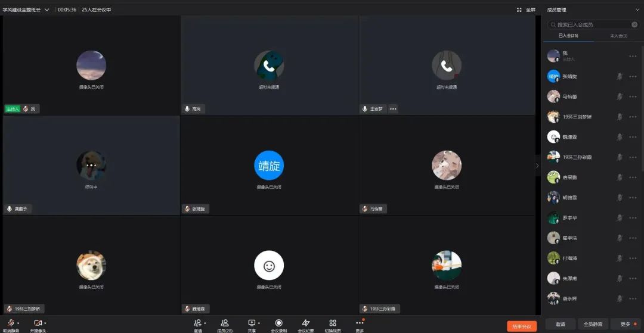Click the end meeting (结束会议) button
The width and height of the screenshot is (644, 333).
click(522, 326)
